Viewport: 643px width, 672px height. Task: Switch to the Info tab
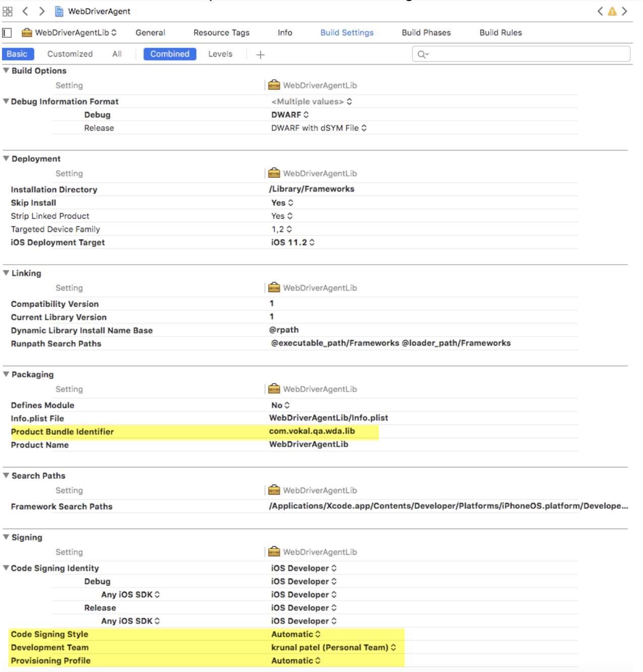[x=285, y=33]
